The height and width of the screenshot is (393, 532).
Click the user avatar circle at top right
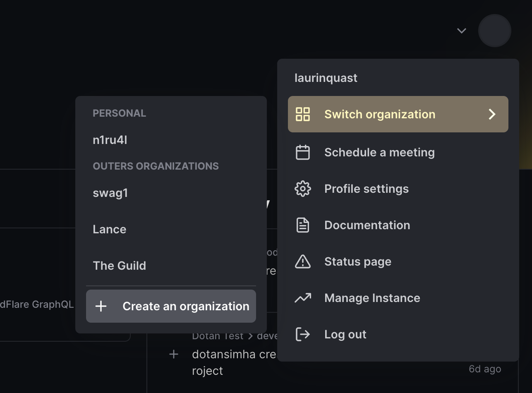[495, 31]
